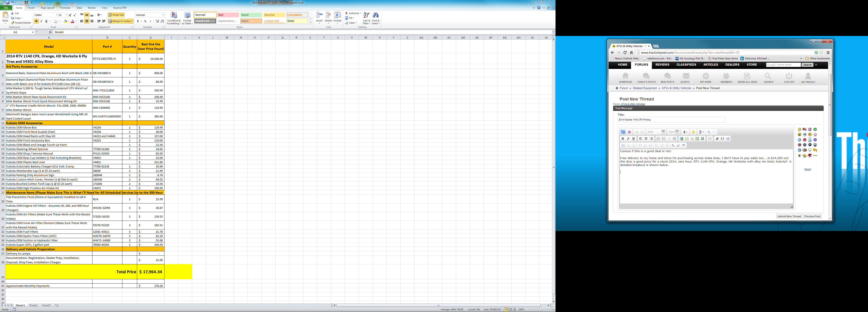Open the CLASSIFIEDS forum nav item
This screenshot has height=312, width=868.
686,65
